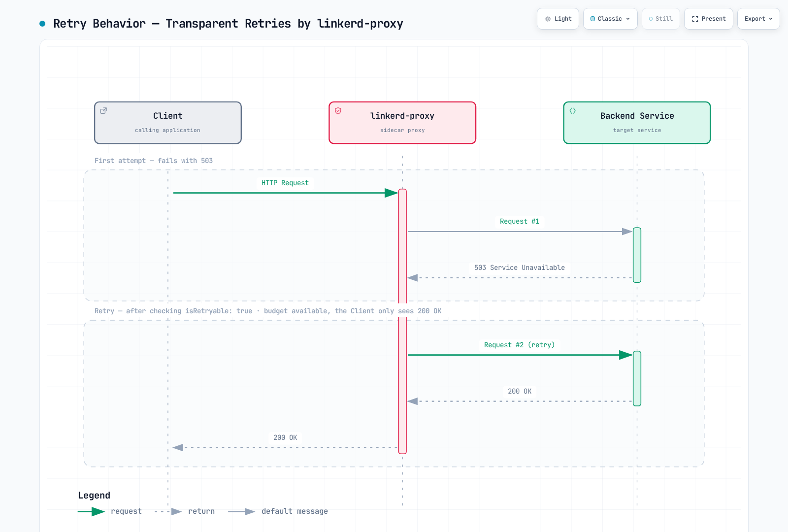
Task: Open the Export dropdown menu
Action: 758,19
